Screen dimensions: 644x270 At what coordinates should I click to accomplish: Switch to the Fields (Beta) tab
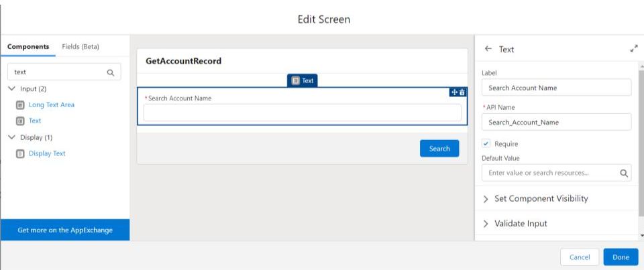click(80, 46)
